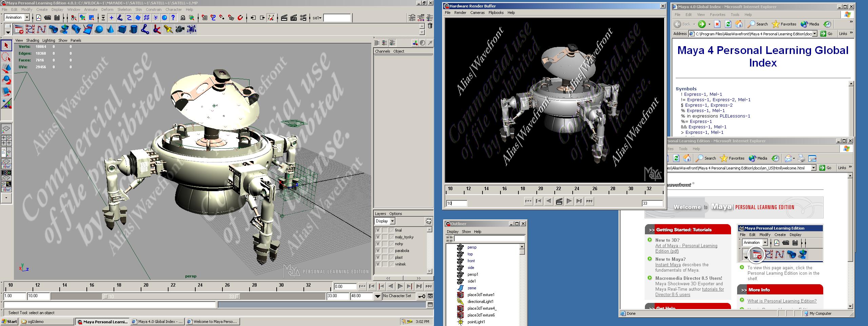Open the render globals icon
Screen dimensions: 868x326
tap(303, 18)
